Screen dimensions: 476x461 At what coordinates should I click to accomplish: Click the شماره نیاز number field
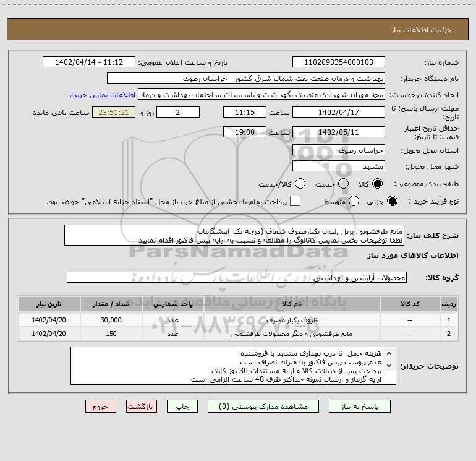[x=339, y=62]
